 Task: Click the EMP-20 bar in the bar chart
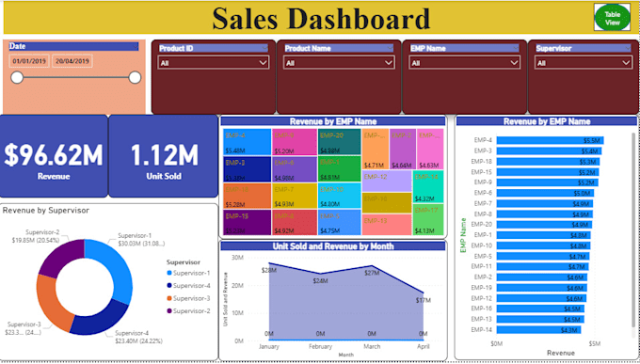click(544, 225)
